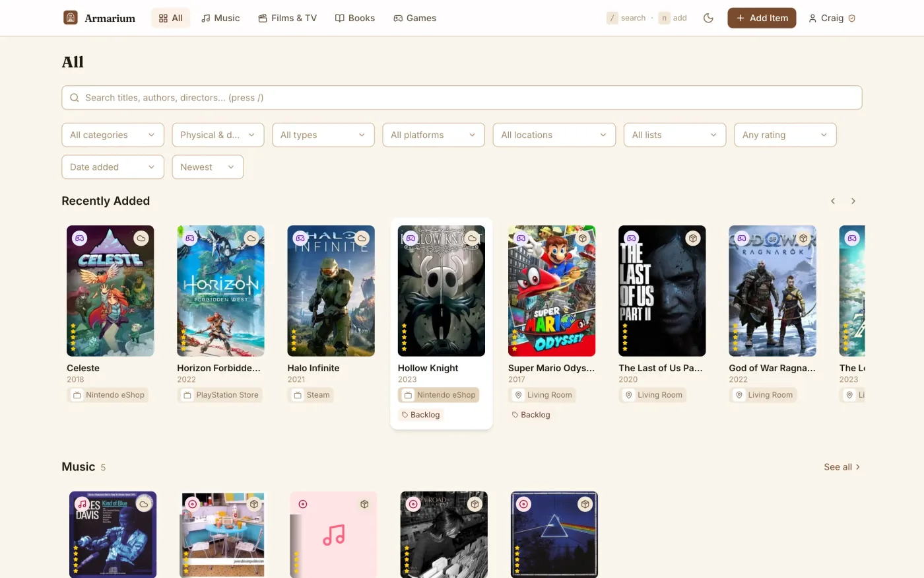Screen dimensions: 924x578
Task: Expand the Any rating dropdown
Action: [x=785, y=135]
